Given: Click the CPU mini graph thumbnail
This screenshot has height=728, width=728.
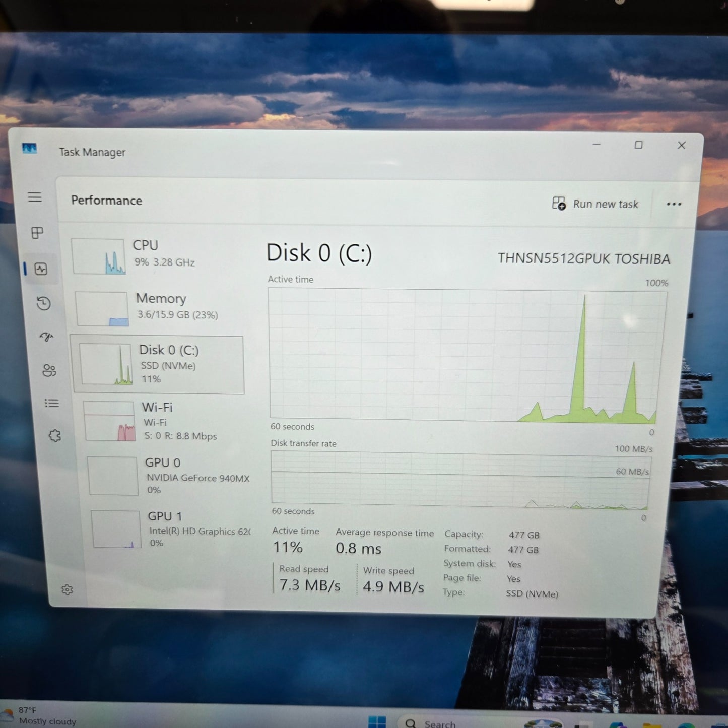Looking at the screenshot, I should coord(98,256).
